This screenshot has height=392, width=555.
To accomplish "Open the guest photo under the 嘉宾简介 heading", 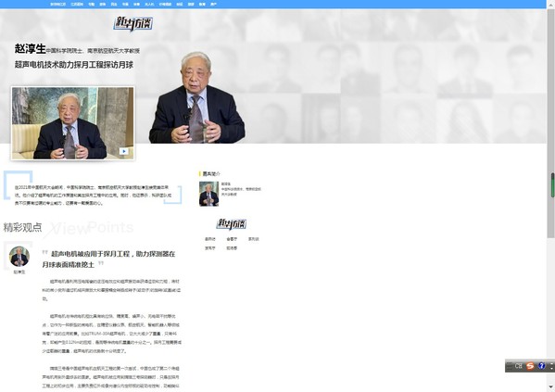I will coord(208,194).
